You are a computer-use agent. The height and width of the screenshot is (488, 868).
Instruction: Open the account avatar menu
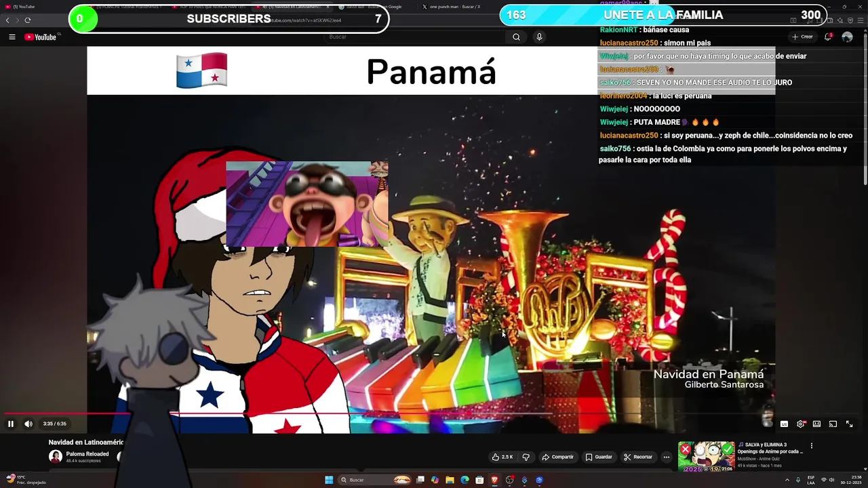click(847, 37)
